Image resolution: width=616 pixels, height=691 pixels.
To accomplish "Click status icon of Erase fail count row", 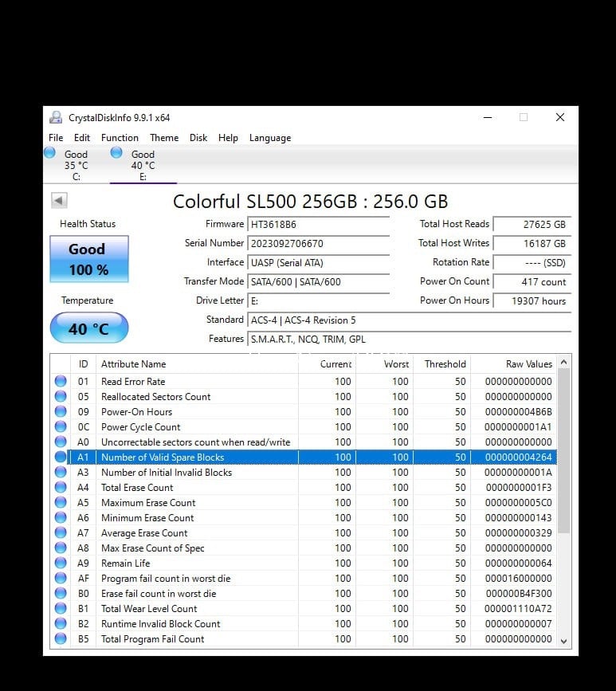I will pyautogui.click(x=61, y=593).
